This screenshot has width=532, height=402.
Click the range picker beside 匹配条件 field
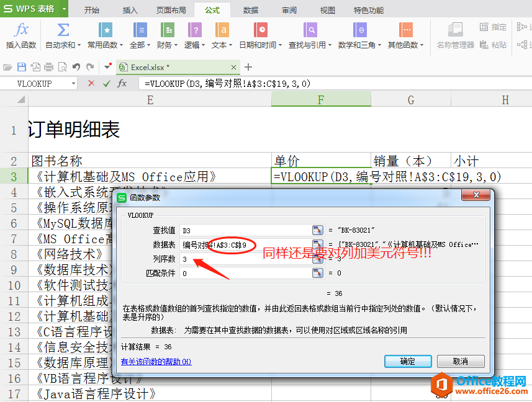pos(318,273)
